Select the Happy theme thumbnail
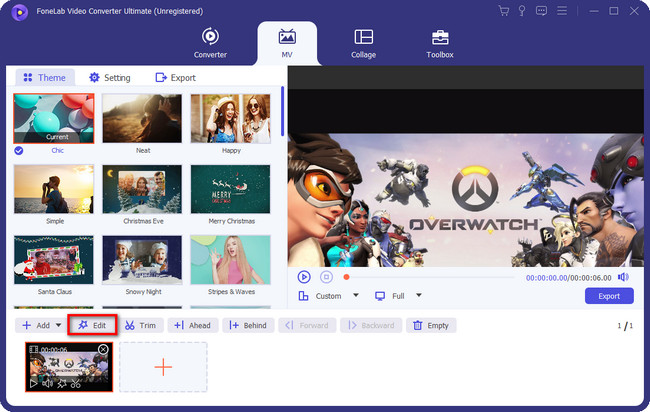 click(x=230, y=119)
